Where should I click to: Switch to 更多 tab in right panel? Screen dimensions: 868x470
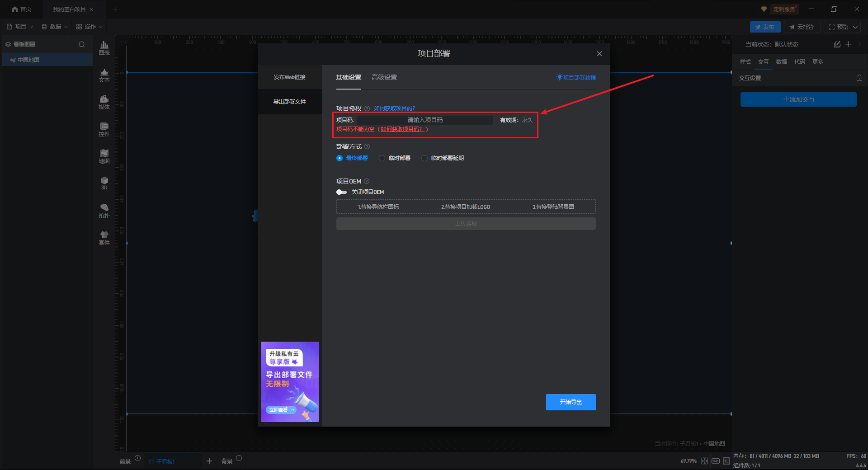818,62
